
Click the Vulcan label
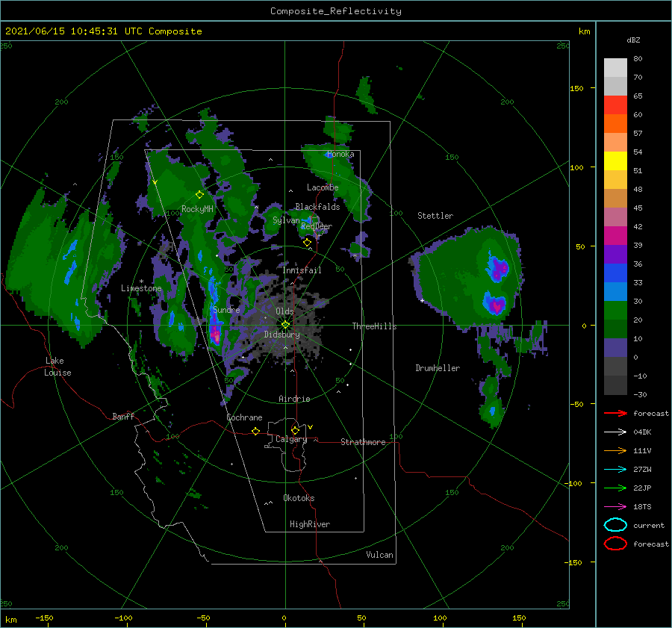click(379, 555)
